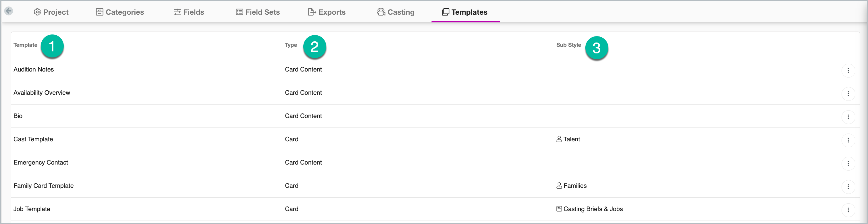
Task: Open three-dot menu for Emergency Contact
Action: (x=848, y=163)
